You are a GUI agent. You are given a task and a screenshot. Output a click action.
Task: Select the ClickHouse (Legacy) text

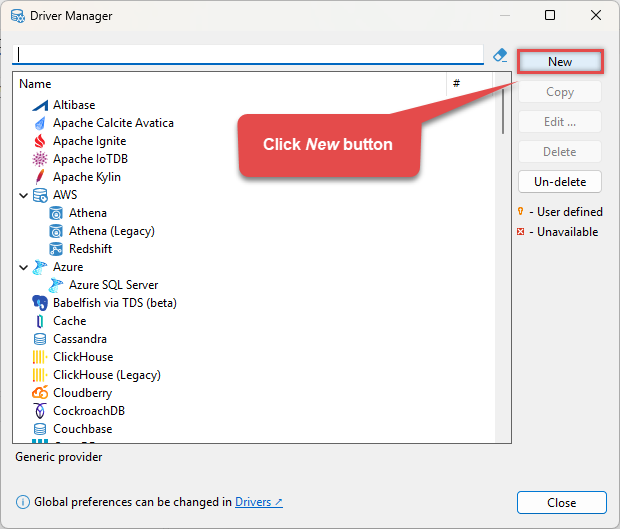(107, 375)
